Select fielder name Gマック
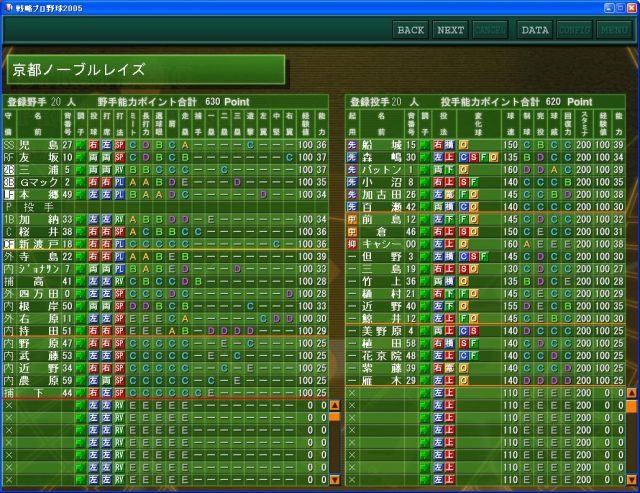Screen dimensions: 640x493 tap(38, 182)
